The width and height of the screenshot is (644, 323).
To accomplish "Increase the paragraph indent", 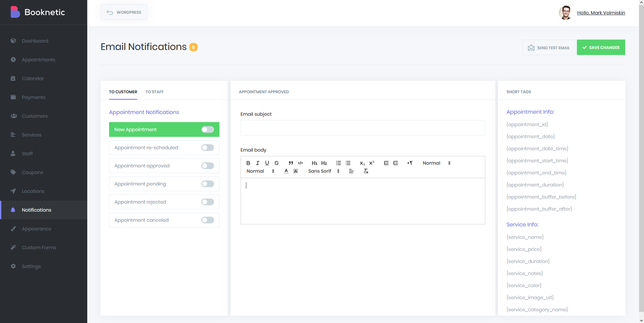I will click(395, 163).
